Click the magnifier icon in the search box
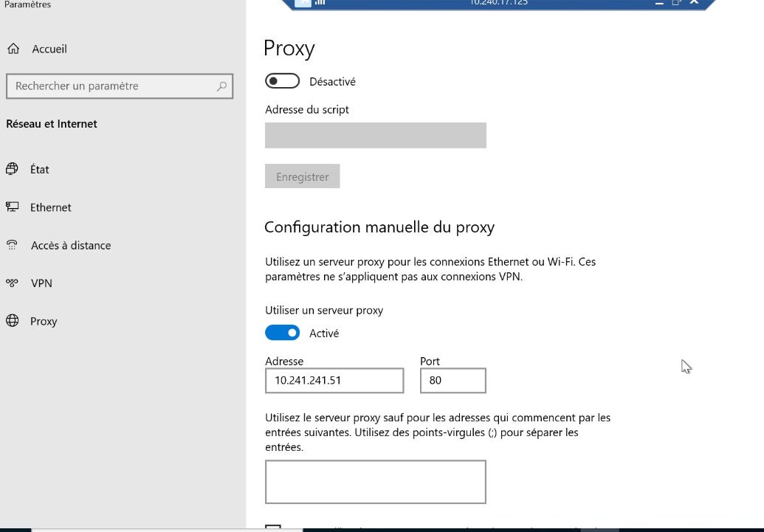This screenshot has width=764, height=532. pyautogui.click(x=221, y=86)
